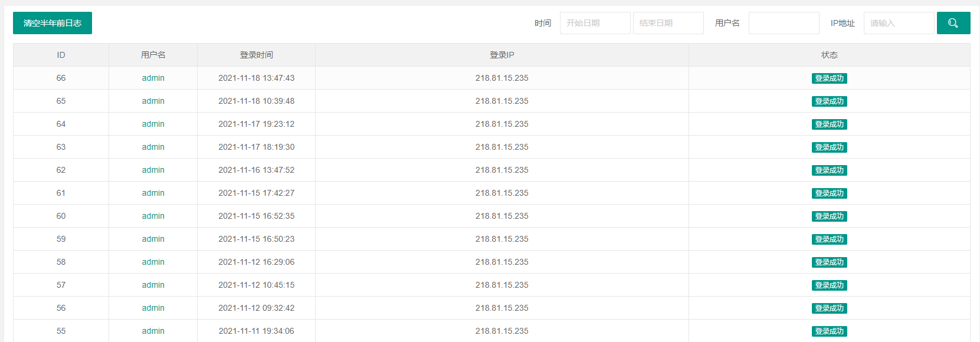Click the 登录时间 column header
The image size is (980, 342).
click(256, 55)
